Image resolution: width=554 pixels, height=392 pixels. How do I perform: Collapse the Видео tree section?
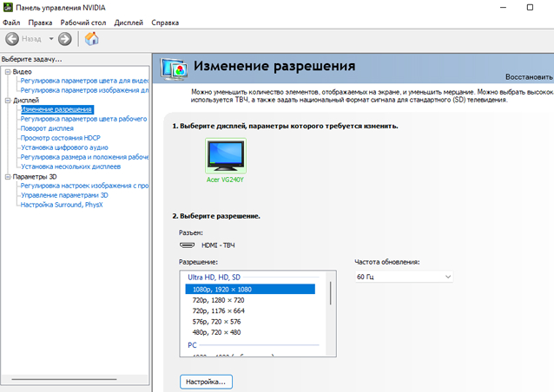(x=8, y=72)
